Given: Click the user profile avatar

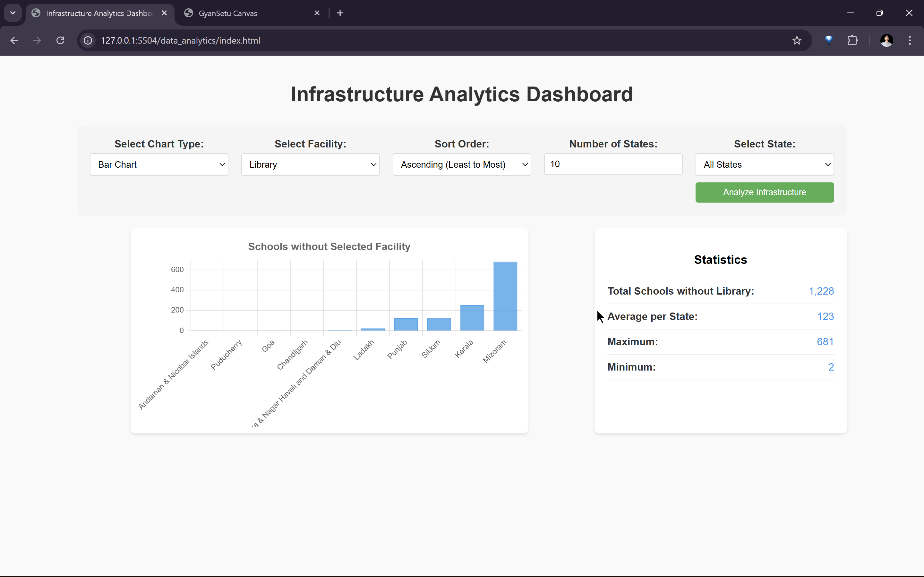Looking at the screenshot, I should pyautogui.click(x=886, y=40).
